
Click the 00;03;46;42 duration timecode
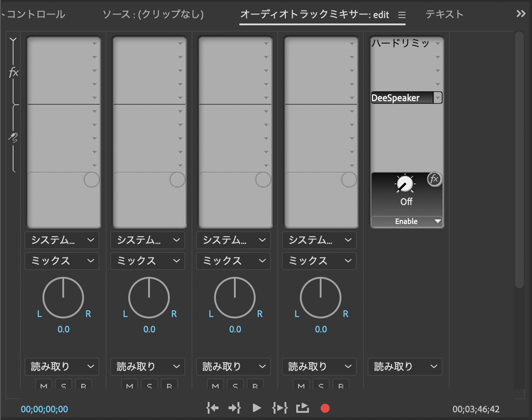click(x=476, y=409)
